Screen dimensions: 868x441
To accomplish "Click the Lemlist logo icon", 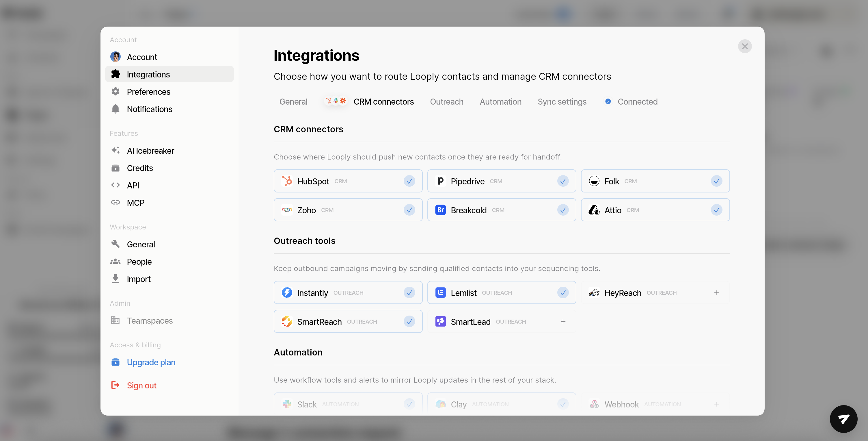I will pyautogui.click(x=440, y=292).
